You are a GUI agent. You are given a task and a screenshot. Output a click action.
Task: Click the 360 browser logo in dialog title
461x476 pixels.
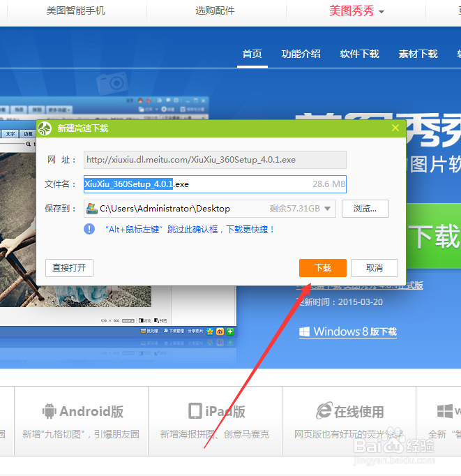(45, 128)
